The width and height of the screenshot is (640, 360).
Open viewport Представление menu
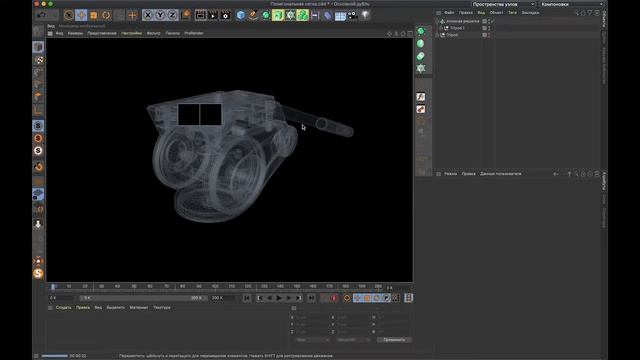(x=102, y=33)
